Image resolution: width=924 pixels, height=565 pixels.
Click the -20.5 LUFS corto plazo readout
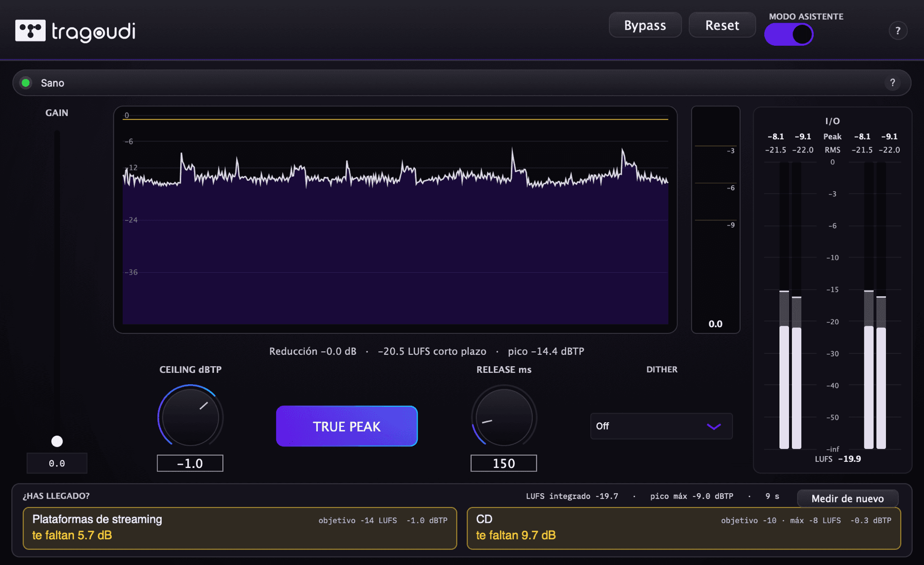[x=432, y=351]
